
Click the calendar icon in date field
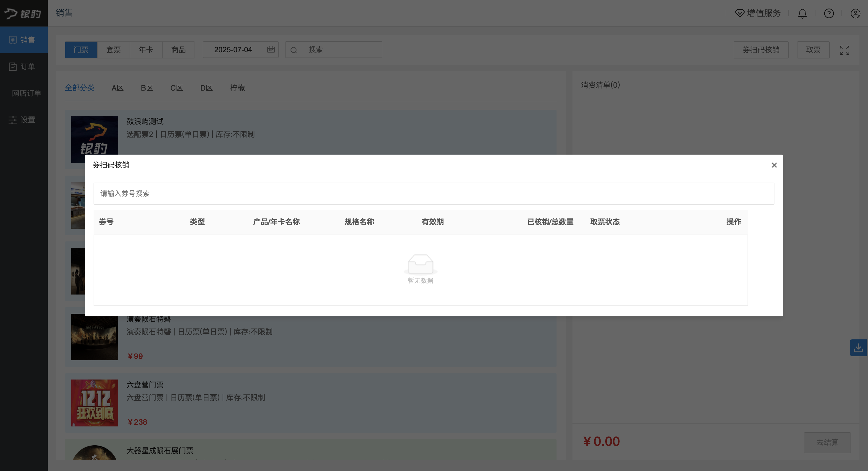tap(271, 50)
